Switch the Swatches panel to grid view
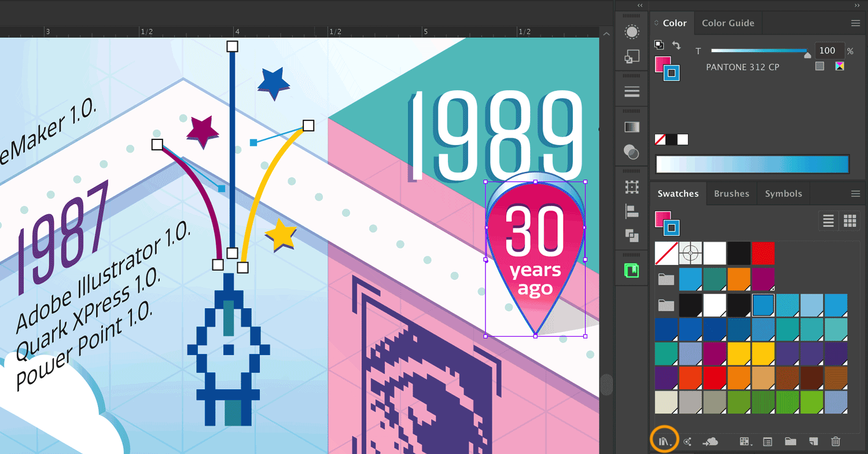Image resolution: width=868 pixels, height=454 pixels. click(x=849, y=220)
